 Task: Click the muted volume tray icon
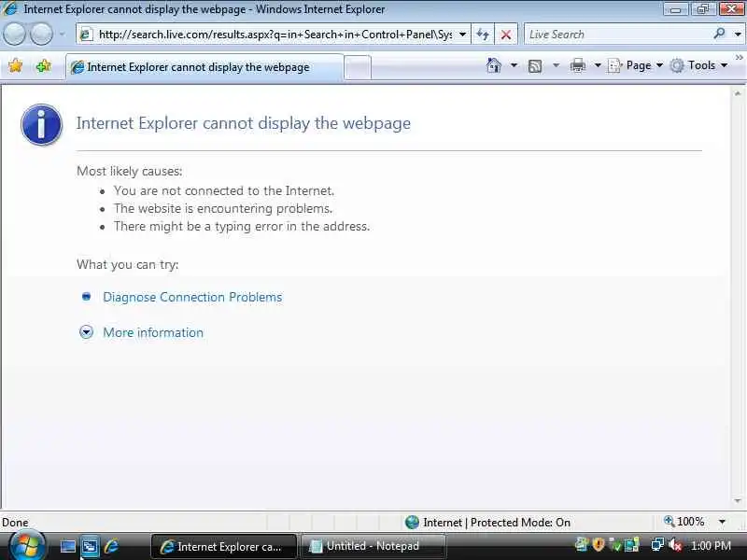pos(674,545)
